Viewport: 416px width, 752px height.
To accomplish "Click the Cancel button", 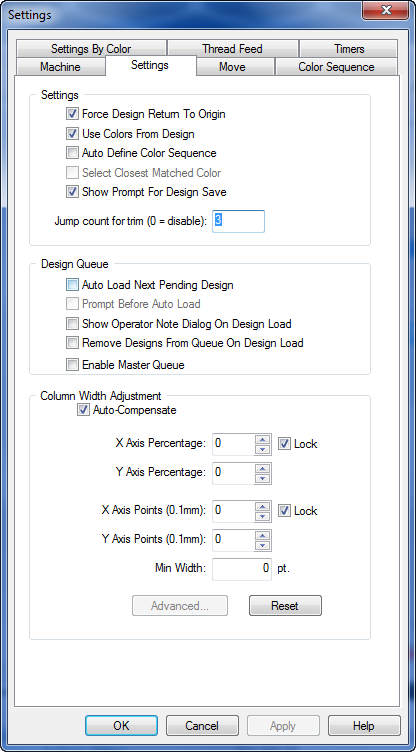I will 202,726.
